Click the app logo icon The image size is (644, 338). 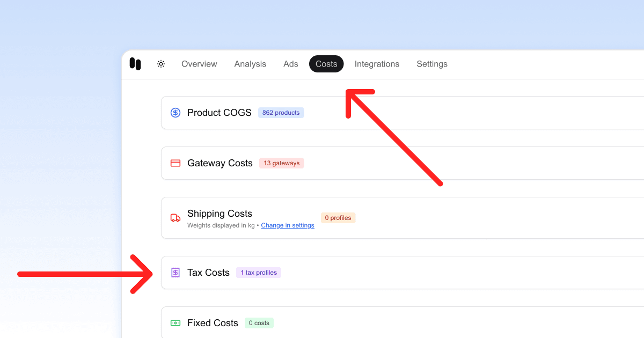(x=135, y=64)
